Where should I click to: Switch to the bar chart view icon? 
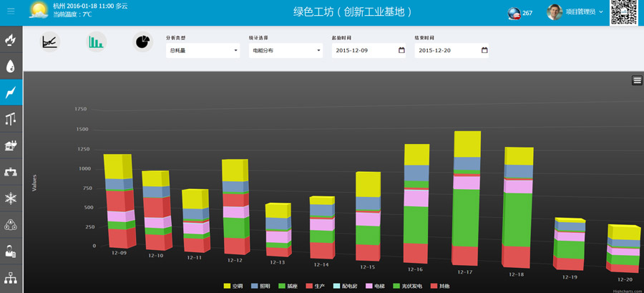point(96,42)
